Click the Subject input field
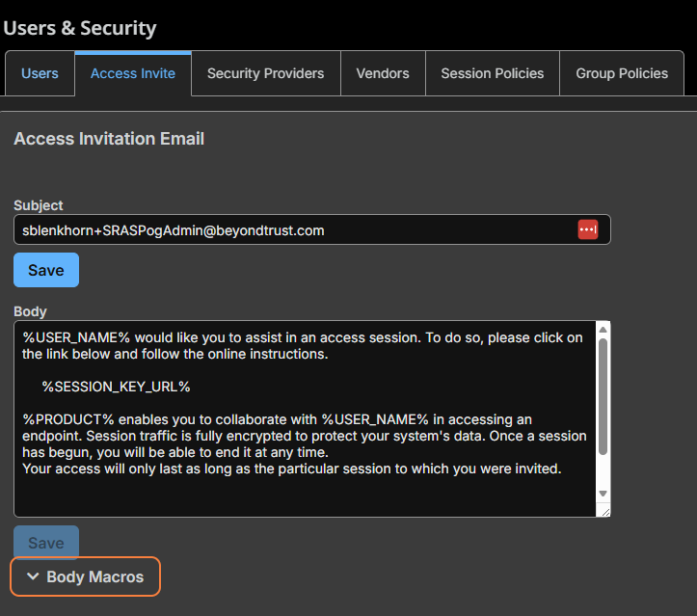The height and width of the screenshot is (616, 697). tap(312, 229)
